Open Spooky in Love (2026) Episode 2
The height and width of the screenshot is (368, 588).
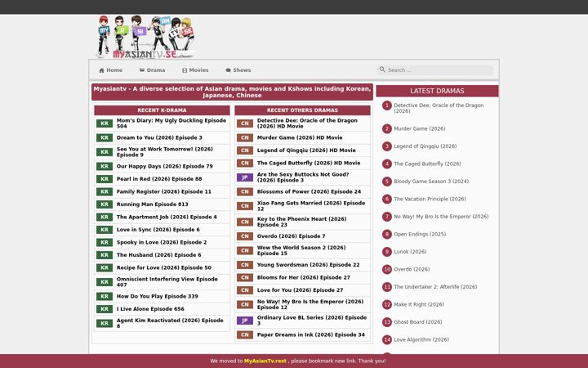tap(162, 243)
